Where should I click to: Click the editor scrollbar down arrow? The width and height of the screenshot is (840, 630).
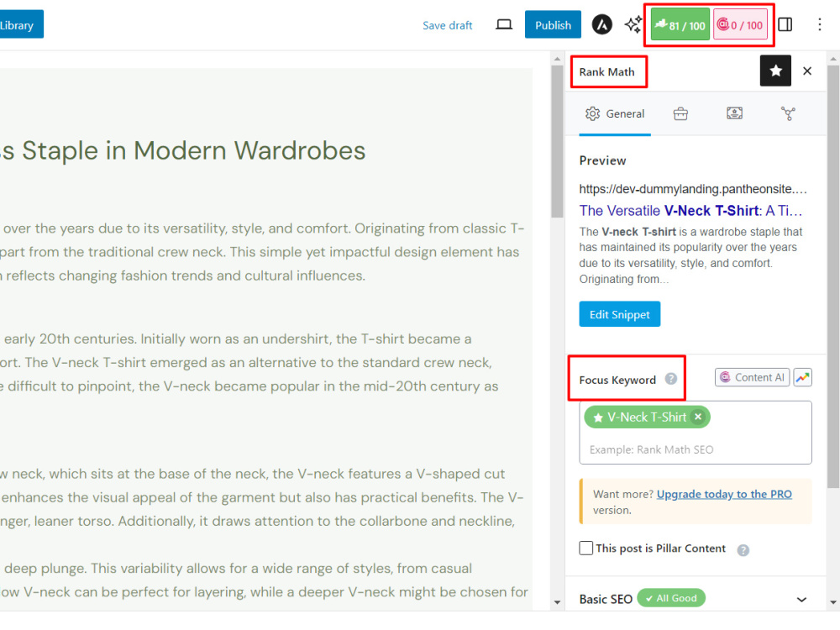click(x=557, y=602)
